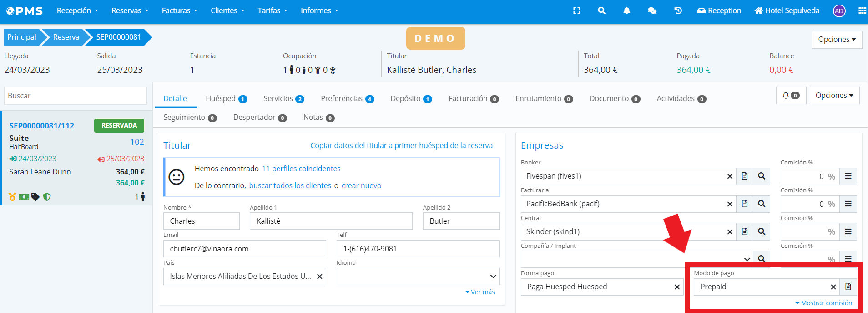Screen dimensions: 868x313
Task: Open the Facturar a company detail document icon
Action: pyautogui.click(x=744, y=204)
